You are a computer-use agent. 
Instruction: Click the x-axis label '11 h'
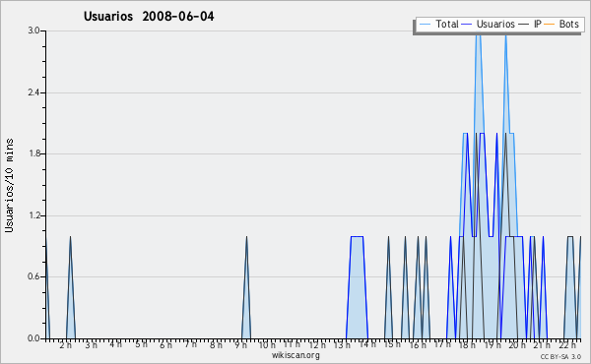point(292,344)
